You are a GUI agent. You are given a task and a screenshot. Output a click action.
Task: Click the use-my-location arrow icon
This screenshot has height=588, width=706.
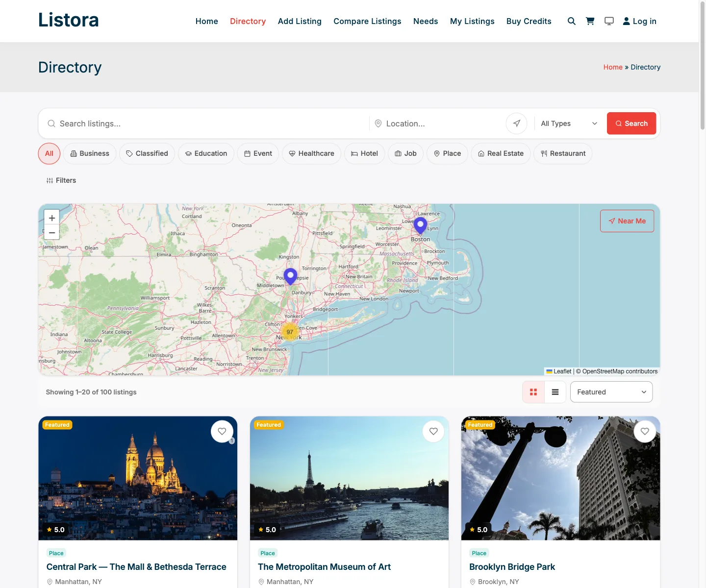tap(517, 123)
